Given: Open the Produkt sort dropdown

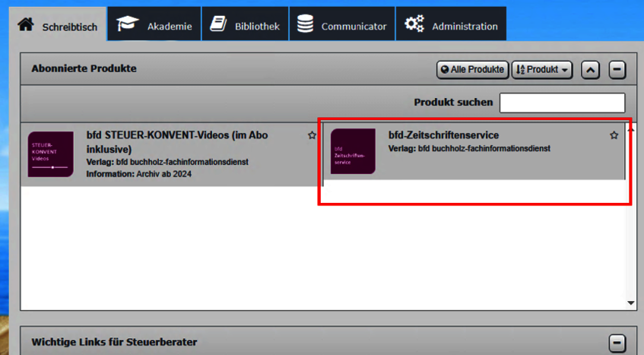Looking at the screenshot, I should [x=542, y=70].
